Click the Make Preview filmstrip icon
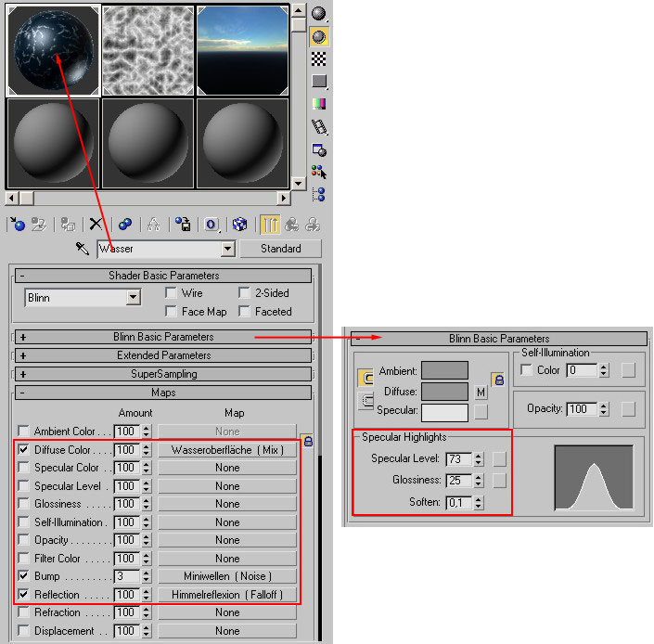The image size is (654, 644). tap(319, 126)
